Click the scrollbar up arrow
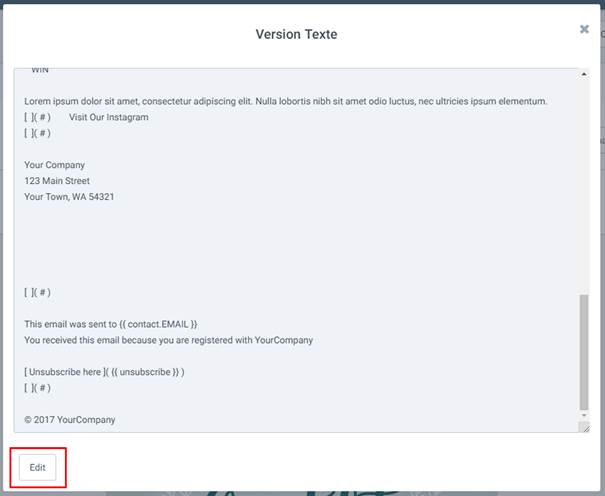605x496 pixels. (x=584, y=75)
